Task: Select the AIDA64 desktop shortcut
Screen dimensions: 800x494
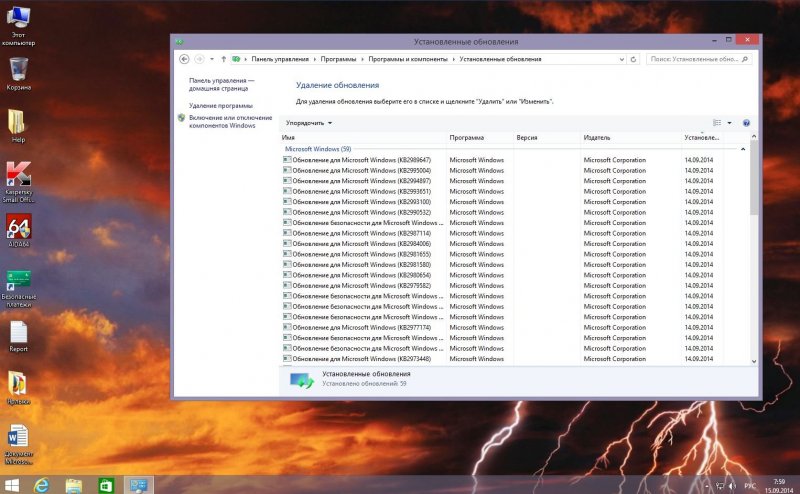Action: pyautogui.click(x=19, y=231)
